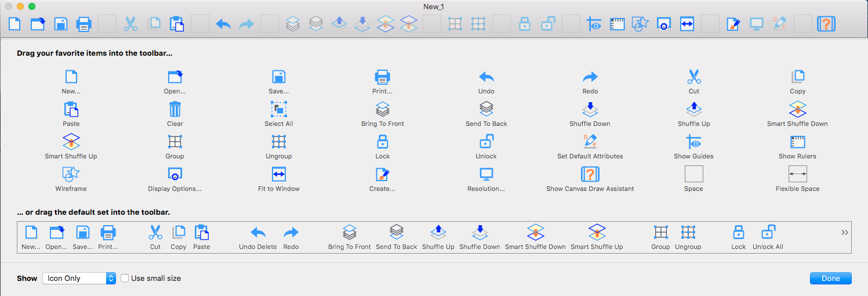Click Copy in default set
The height and width of the screenshot is (296, 868).
click(x=179, y=237)
